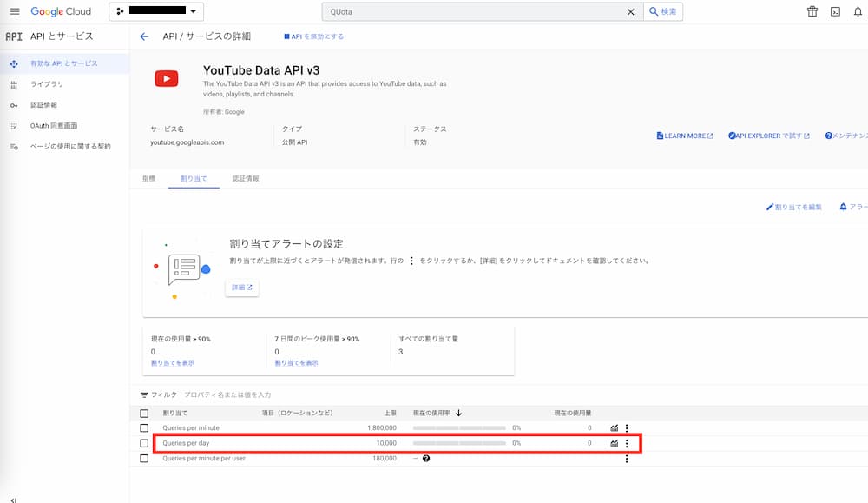This screenshot has width=868, height=503.
Task: Click help icon in per user row
Action: pyautogui.click(x=426, y=459)
